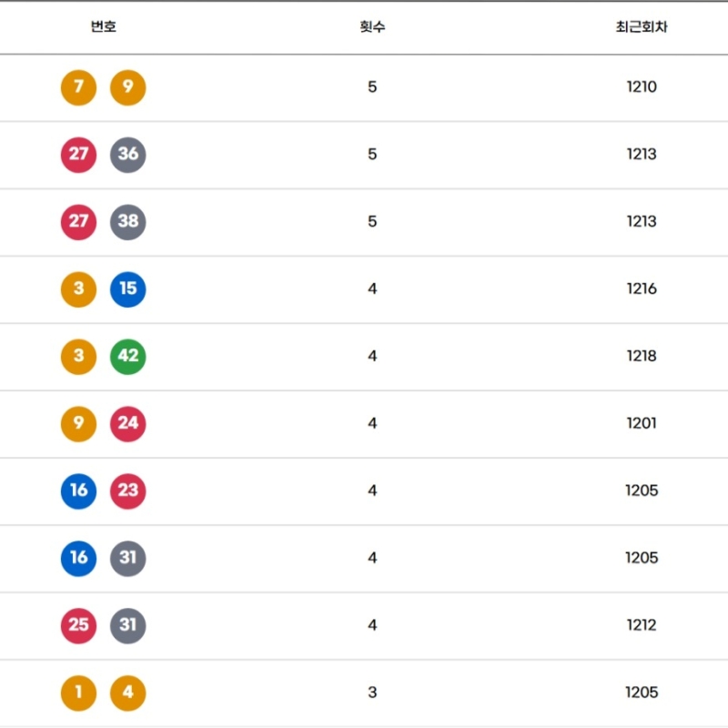Click recent round value 1201
Screen dimensions: 728x728
[x=642, y=424]
